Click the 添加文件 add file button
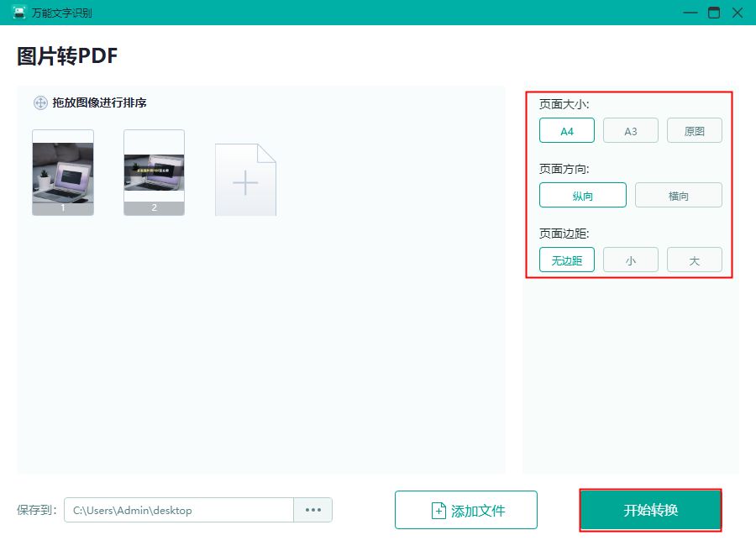The width and height of the screenshot is (756, 546). pyautogui.click(x=465, y=510)
